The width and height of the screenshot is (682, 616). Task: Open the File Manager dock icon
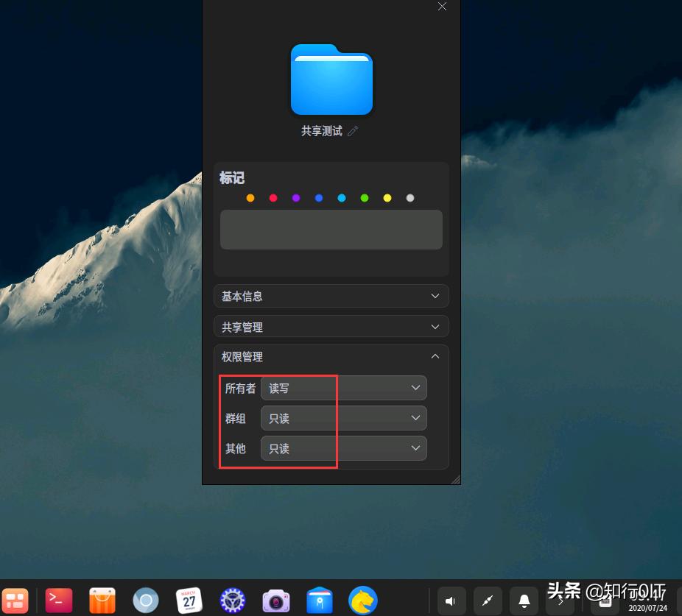point(319,601)
